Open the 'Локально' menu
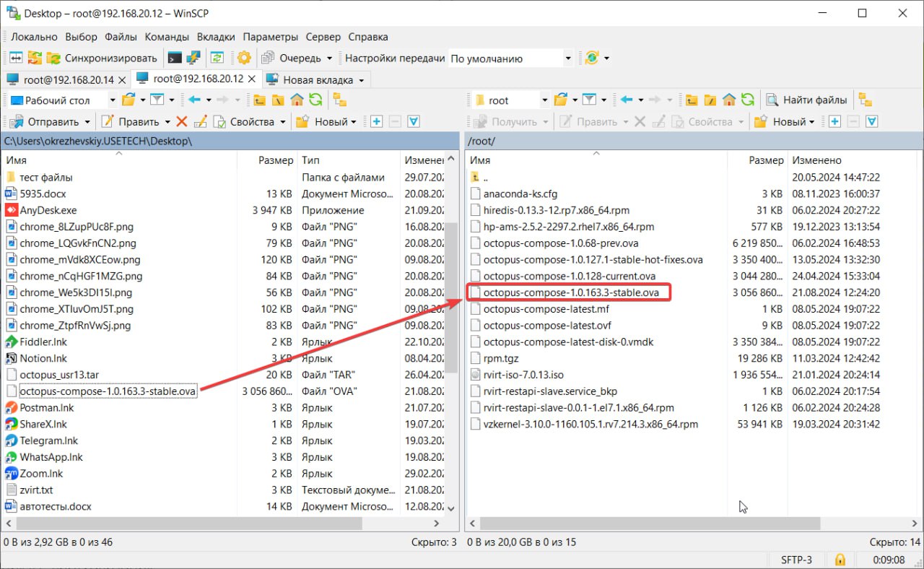Viewport: 924px width, 569px height. tap(34, 37)
